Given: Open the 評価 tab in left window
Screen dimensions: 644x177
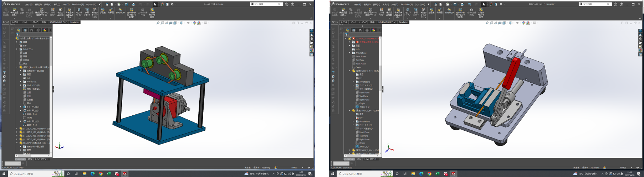Looking at the screenshot, I should tap(44, 22).
